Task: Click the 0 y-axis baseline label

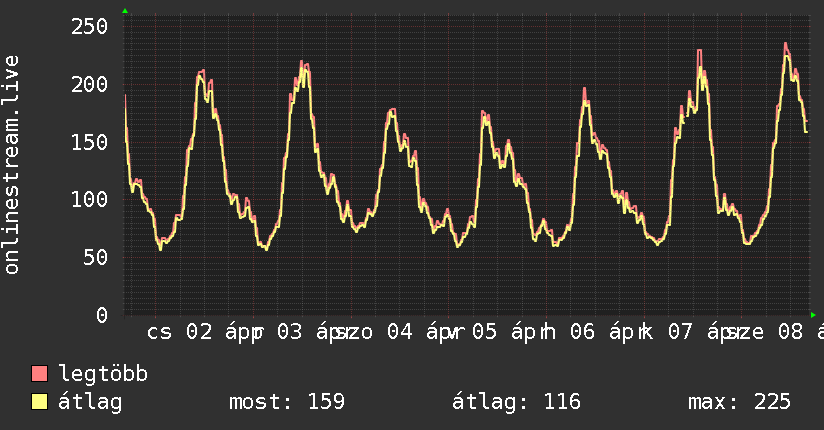Action: 101,315
